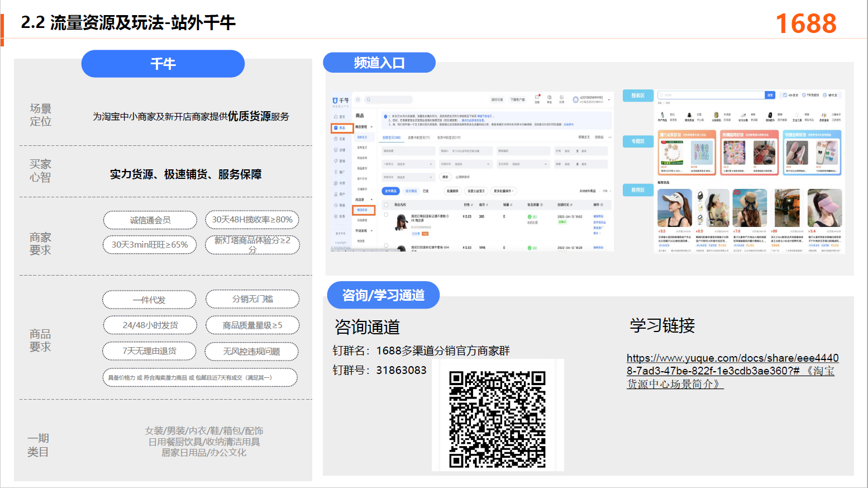Click the 时尚女鞋 category icon
868x488 pixels.
tap(743, 115)
